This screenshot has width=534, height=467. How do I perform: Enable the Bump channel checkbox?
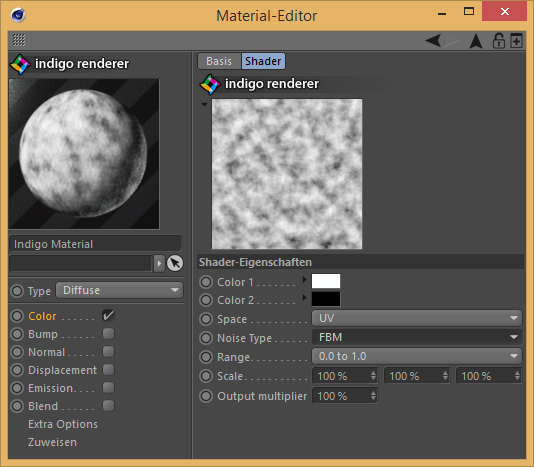pyautogui.click(x=108, y=334)
